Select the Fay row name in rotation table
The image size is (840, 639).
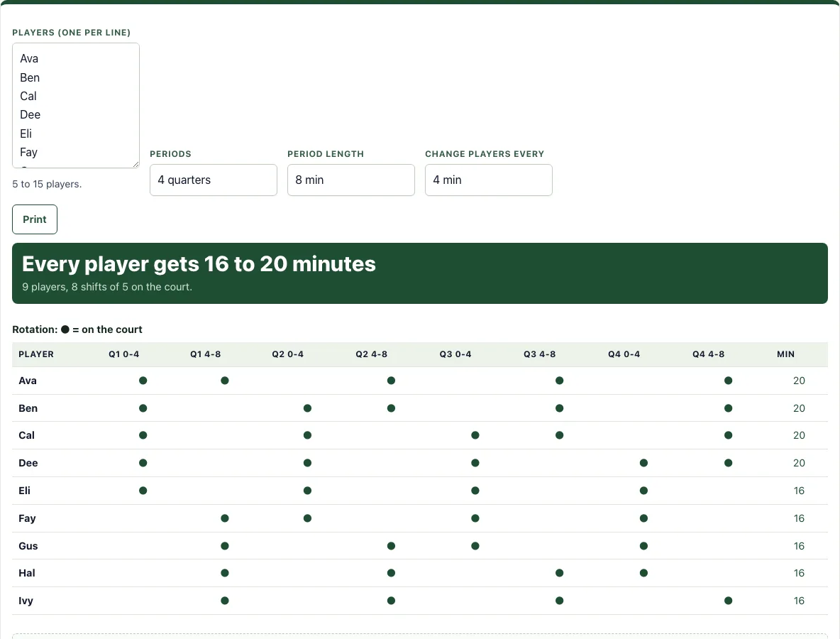click(27, 518)
